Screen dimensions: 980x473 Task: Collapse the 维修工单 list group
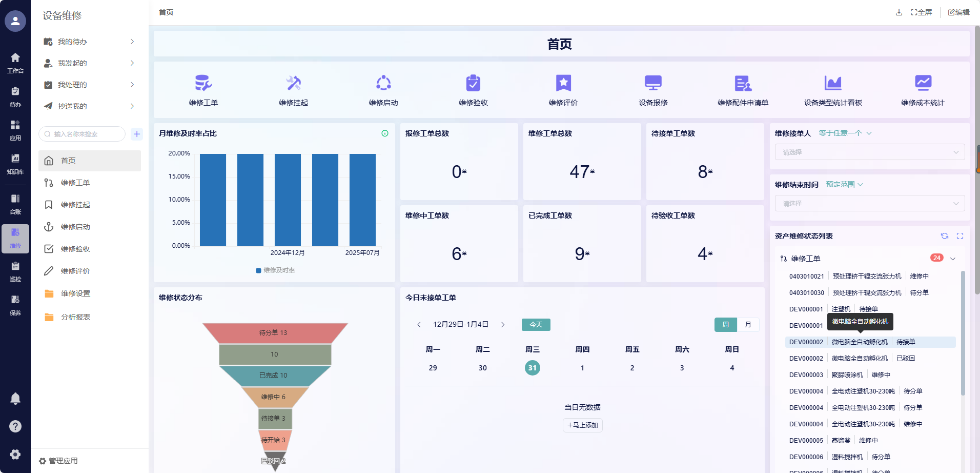(x=953, y=259)
